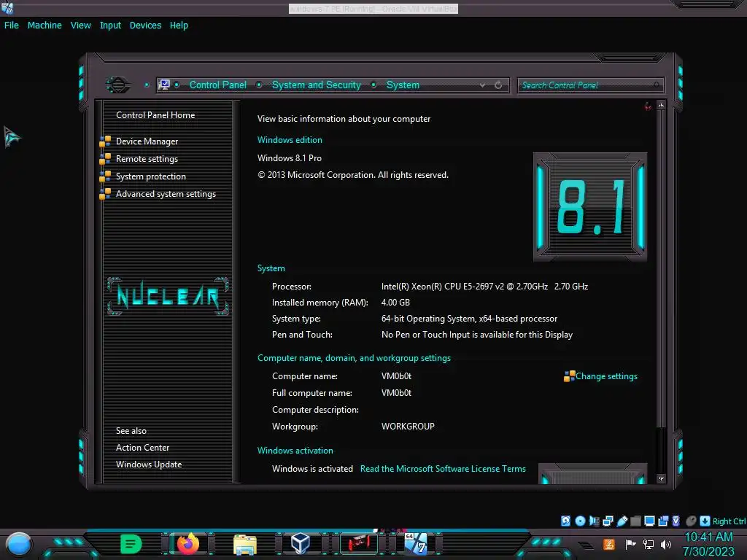Viewport: 747px width, 560px height.
Task: Go to Control Panel Home
Action: pos(155,115)
